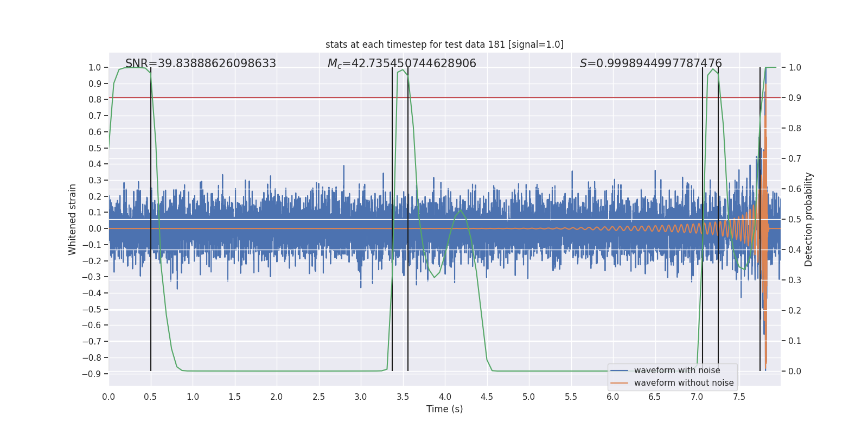Select the −0.9 tick on Whitened strain axis

tap(92, 374)
